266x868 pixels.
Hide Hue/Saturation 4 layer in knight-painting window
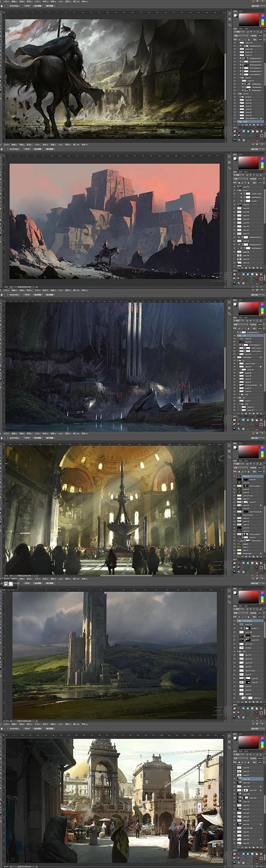click(234, 61)
